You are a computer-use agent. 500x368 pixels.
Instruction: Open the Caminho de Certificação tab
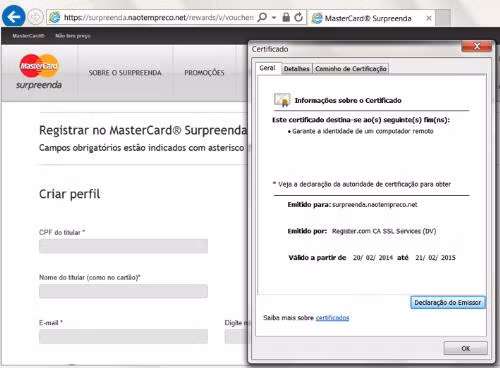pyautogui.click(x=351, y=69)
